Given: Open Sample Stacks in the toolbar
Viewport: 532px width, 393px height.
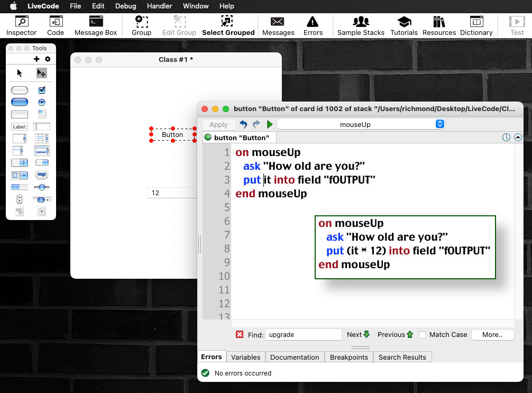Looking at the screenshot, I should click(361, 25).
